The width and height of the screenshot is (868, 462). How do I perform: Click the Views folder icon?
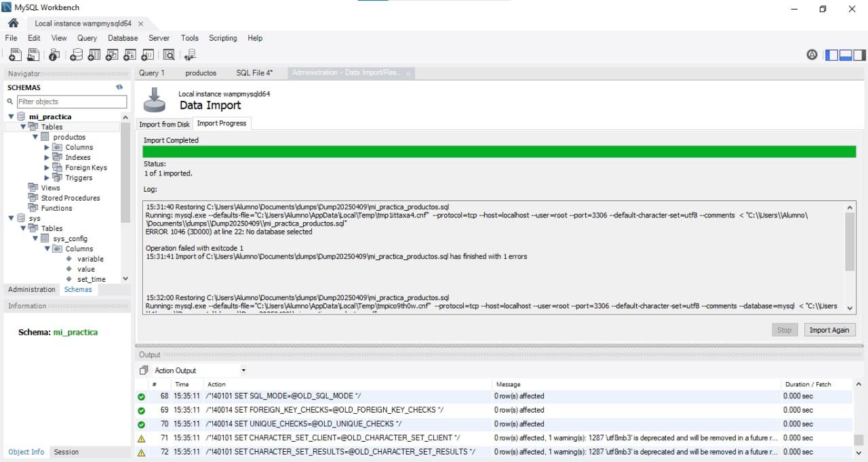pyautogui.click(x=33, y=188)
